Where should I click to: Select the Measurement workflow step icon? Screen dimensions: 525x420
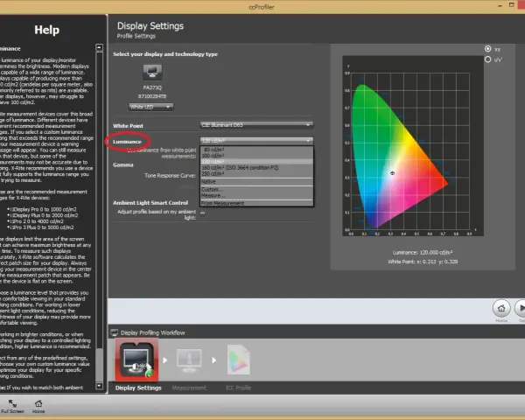(189, 360)
